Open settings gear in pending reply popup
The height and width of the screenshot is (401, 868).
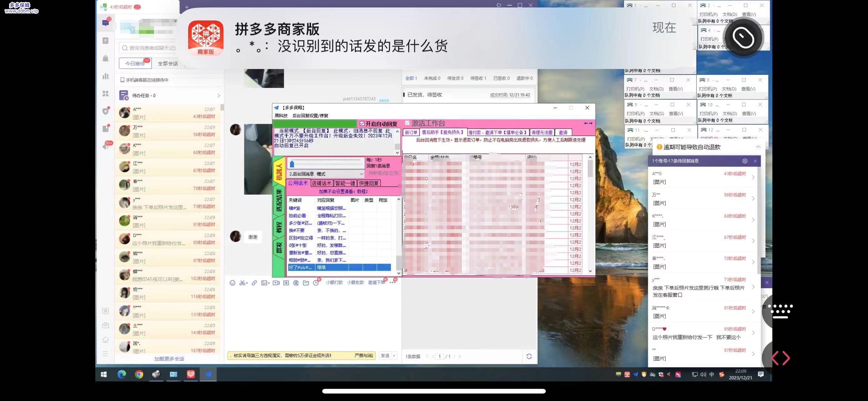(x=745, y=161)
